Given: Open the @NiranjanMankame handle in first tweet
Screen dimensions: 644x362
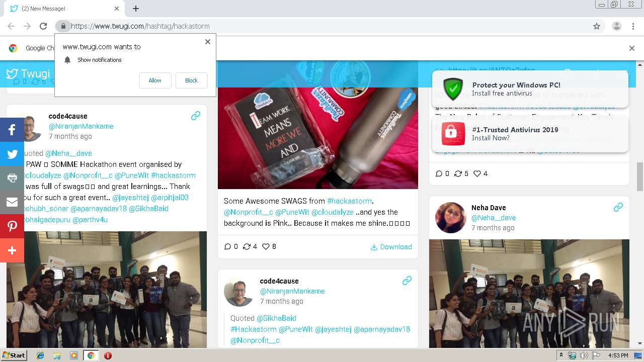Looking at the screenshot, I should point(81,126).
